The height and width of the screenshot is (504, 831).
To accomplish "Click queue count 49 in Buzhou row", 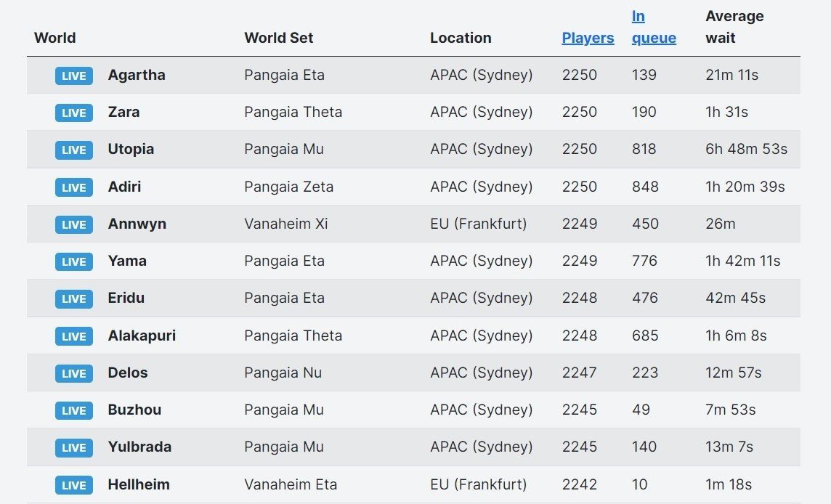I will pyautogui.click(x=641, y=410).
